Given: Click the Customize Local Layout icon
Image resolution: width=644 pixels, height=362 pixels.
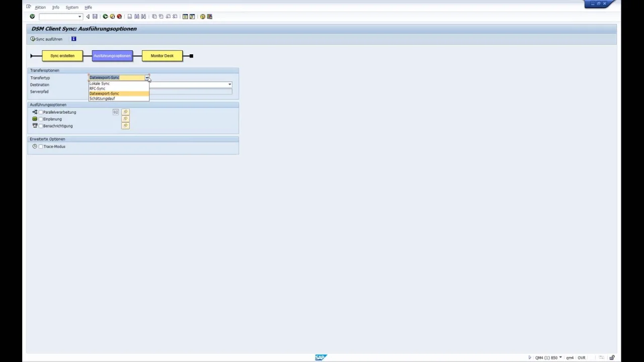Looking at the screenshot, I should [x=210, y=17].
